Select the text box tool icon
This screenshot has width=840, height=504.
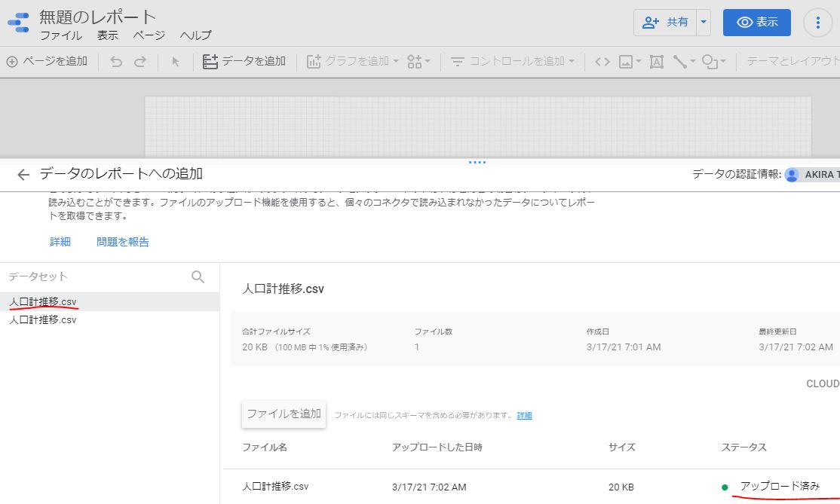pos(657,62)
